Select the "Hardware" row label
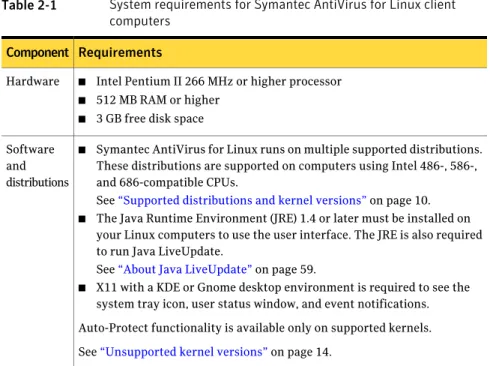This screenshot has width=490, height=366. click(33, 81)
